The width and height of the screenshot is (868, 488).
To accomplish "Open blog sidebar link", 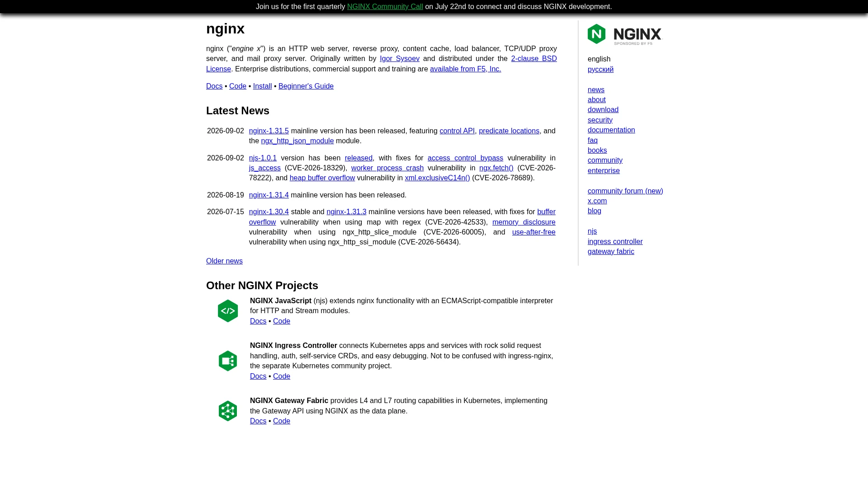I will (x=594, y=211).
